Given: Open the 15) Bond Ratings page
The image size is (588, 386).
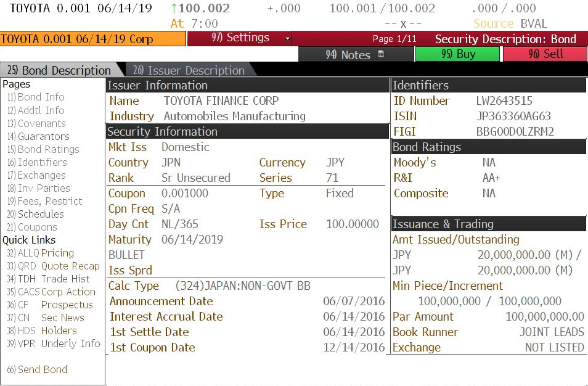Looking at the screenshot, I should point(43,149).
